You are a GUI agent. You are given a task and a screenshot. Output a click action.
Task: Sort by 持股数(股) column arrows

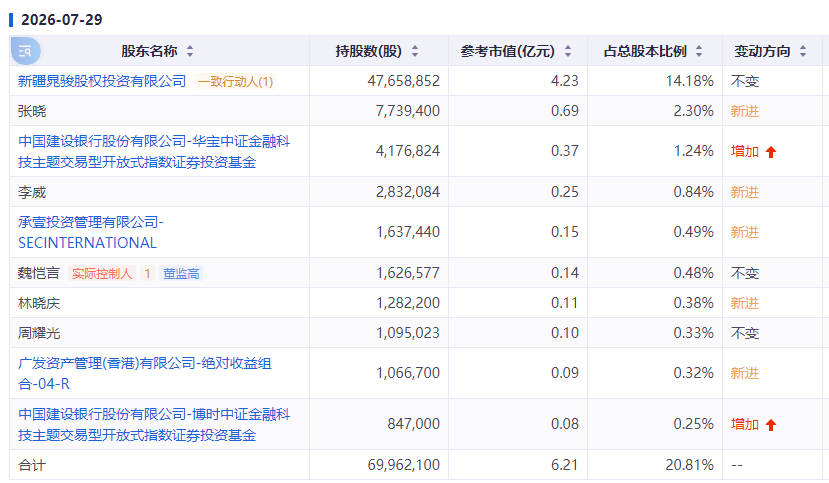[x=415, y=51]
